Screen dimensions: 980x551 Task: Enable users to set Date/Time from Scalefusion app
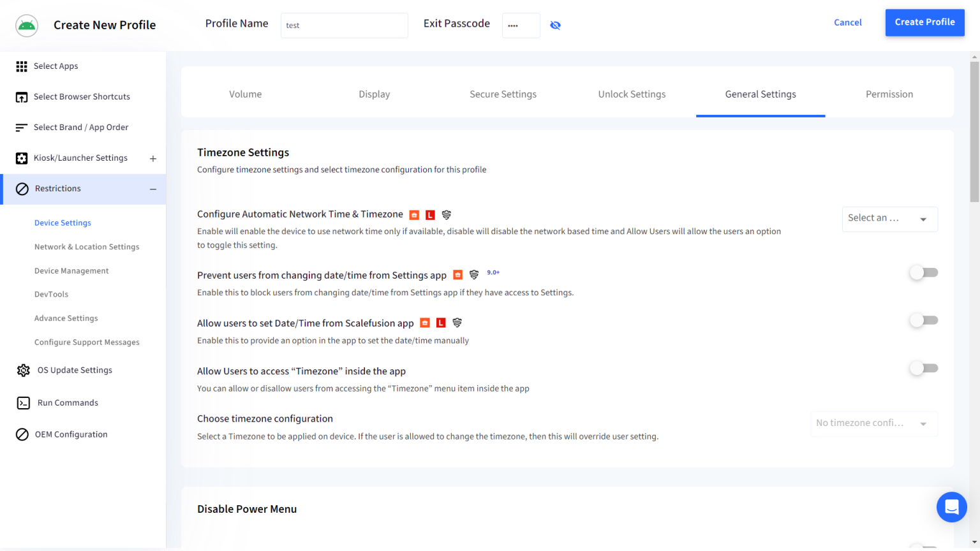[923, 320]
